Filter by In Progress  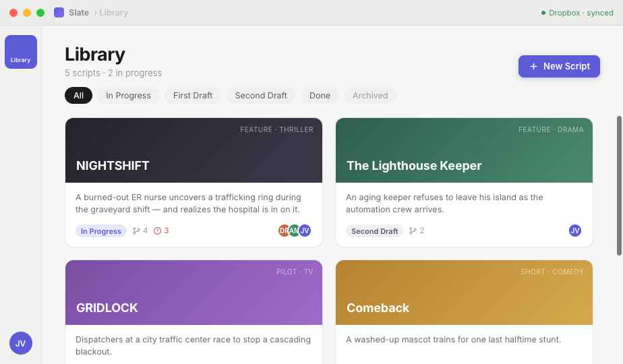(128, 95)
